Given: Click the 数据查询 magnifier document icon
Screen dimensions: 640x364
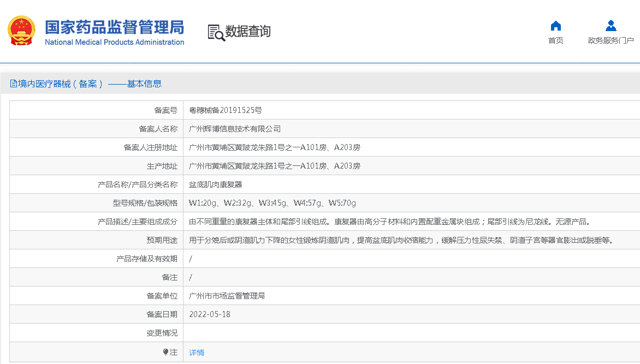Looking at the screenshot, I should tap(216, 32).
